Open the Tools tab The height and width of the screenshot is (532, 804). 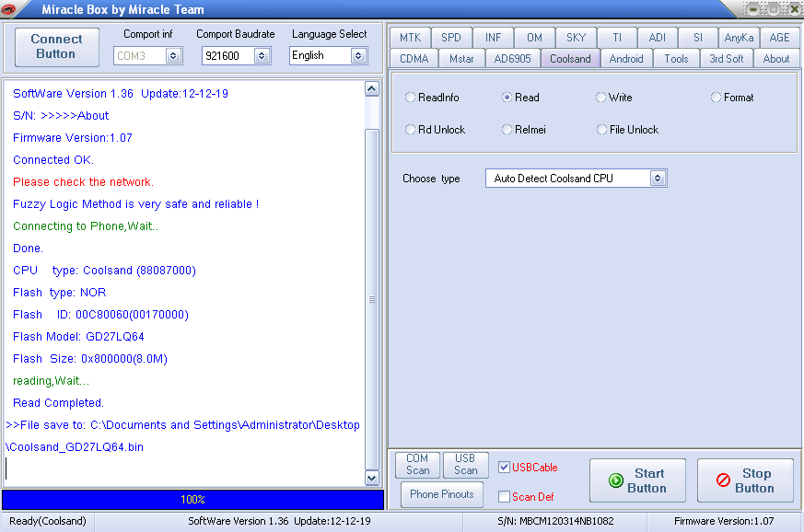pos(676,58)
